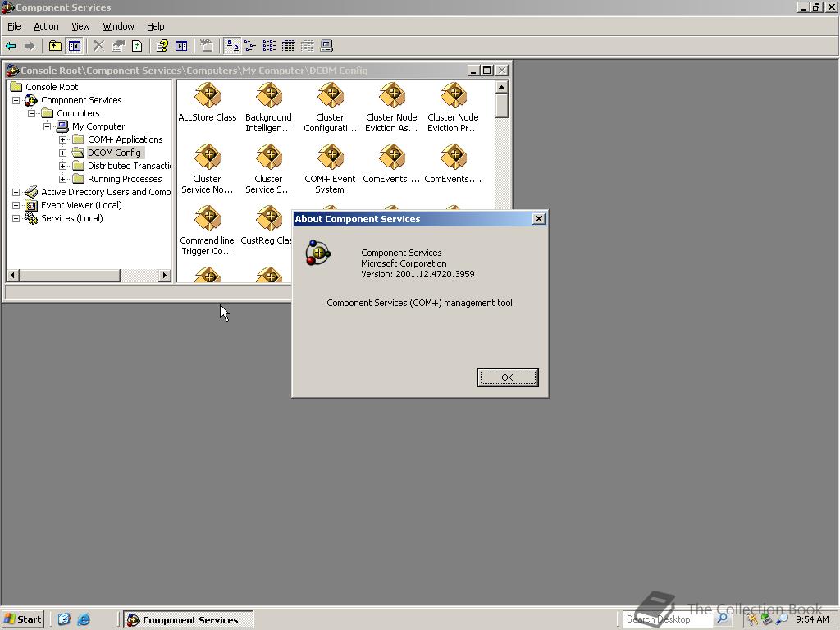Expand the DCOM Config tree node
The image size is (840, 630).
point(62,153)
